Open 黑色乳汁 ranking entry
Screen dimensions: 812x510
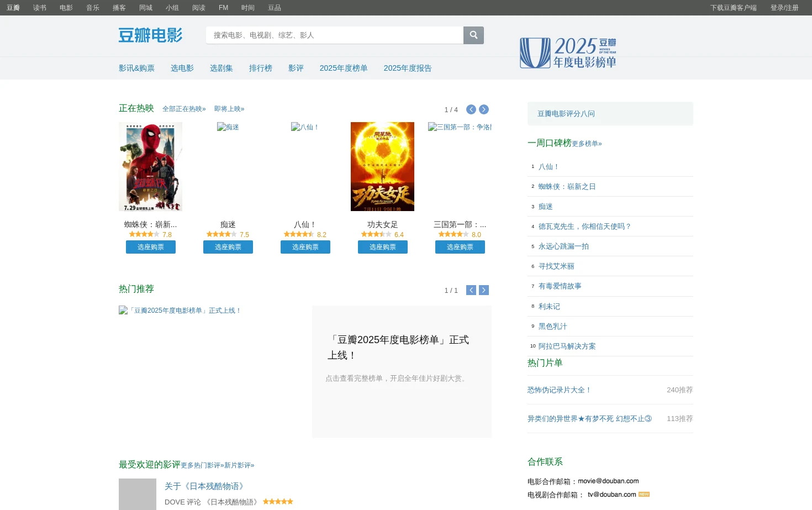pos(553,326)
